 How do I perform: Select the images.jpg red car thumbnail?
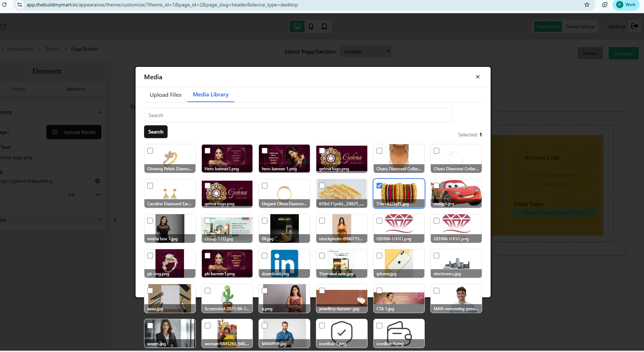[456, 193]
